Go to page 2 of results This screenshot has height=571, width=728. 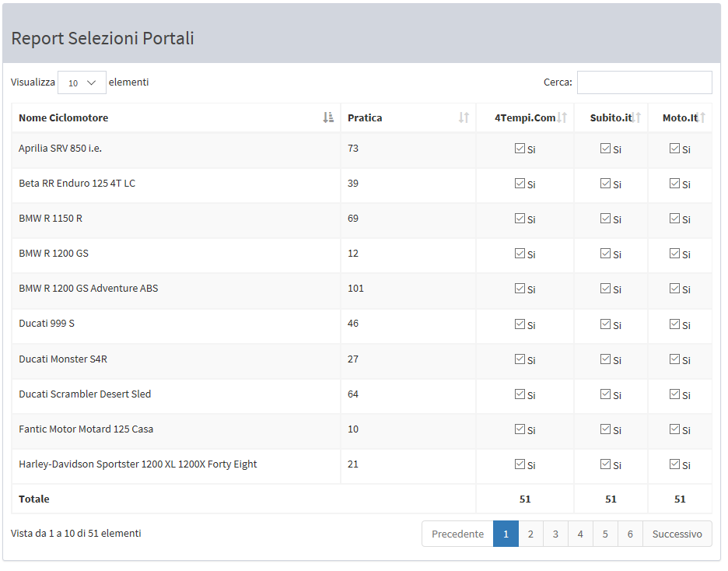point(530,534)
